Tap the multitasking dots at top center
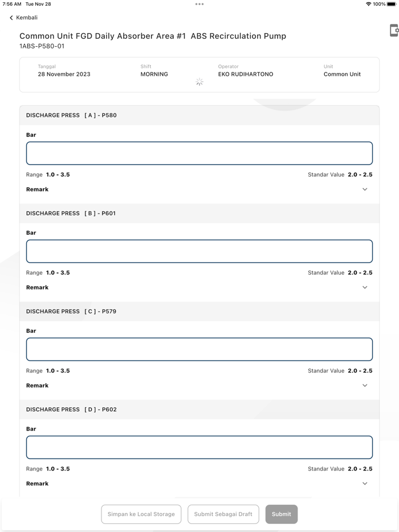This screenshot has width=399, height=532. [x=199, y=4]
